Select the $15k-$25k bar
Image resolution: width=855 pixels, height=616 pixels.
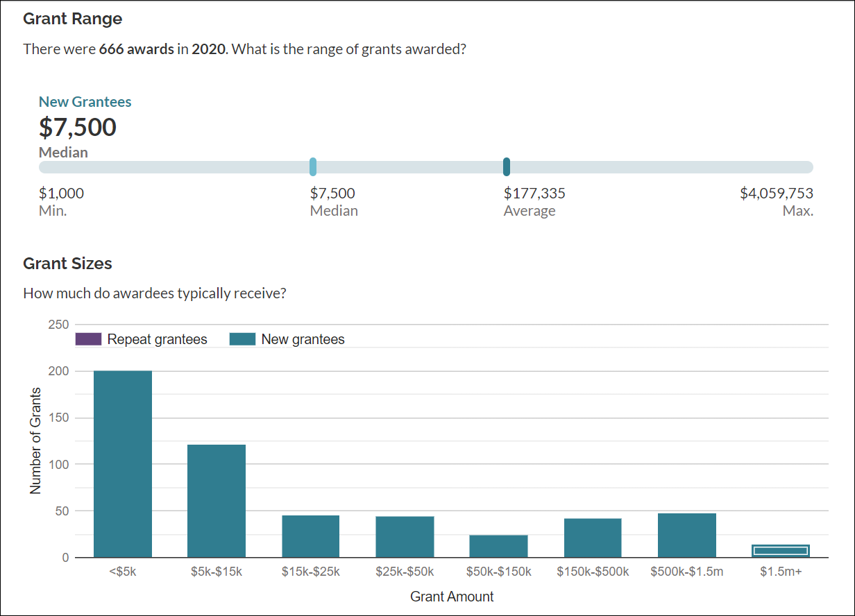tap(310, 536)
